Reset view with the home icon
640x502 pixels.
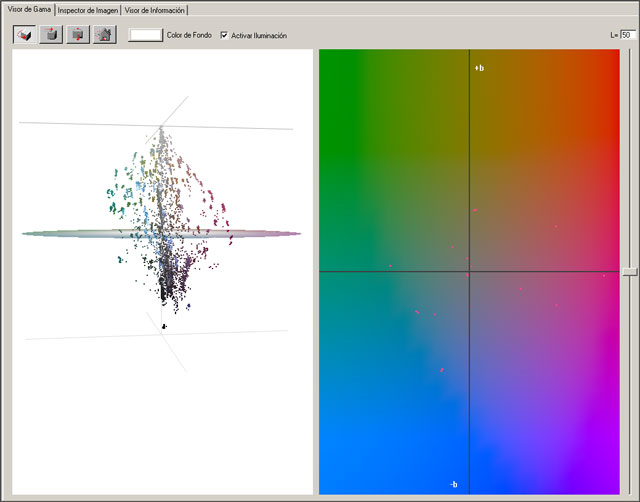click(103, 34)
